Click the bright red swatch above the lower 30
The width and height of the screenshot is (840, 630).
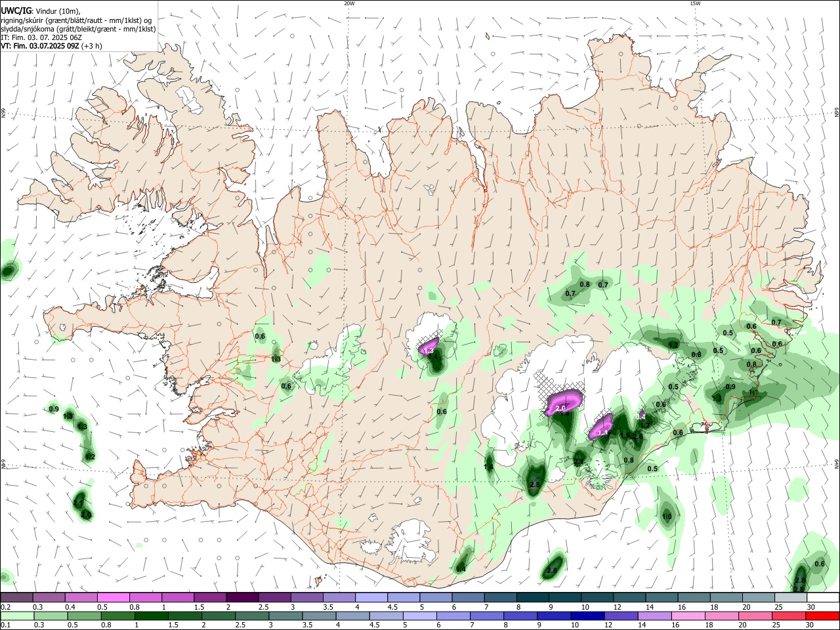[823, 616]
